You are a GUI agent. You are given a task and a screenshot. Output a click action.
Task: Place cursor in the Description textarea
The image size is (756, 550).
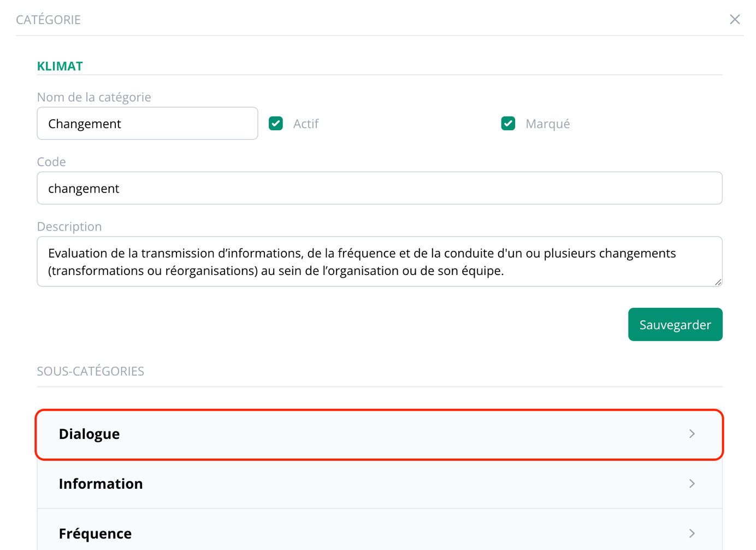coord(379,262)
